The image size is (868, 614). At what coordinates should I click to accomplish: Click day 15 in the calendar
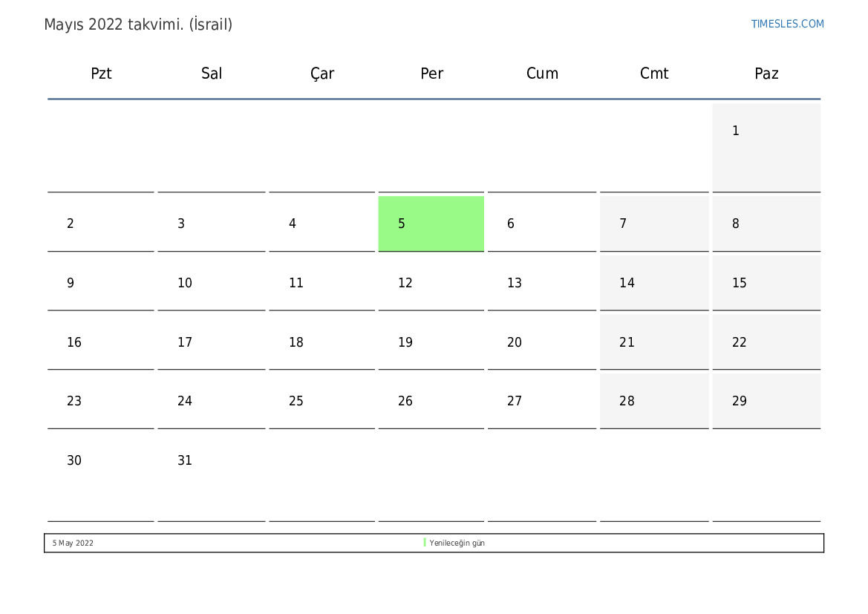click(766, 283)
